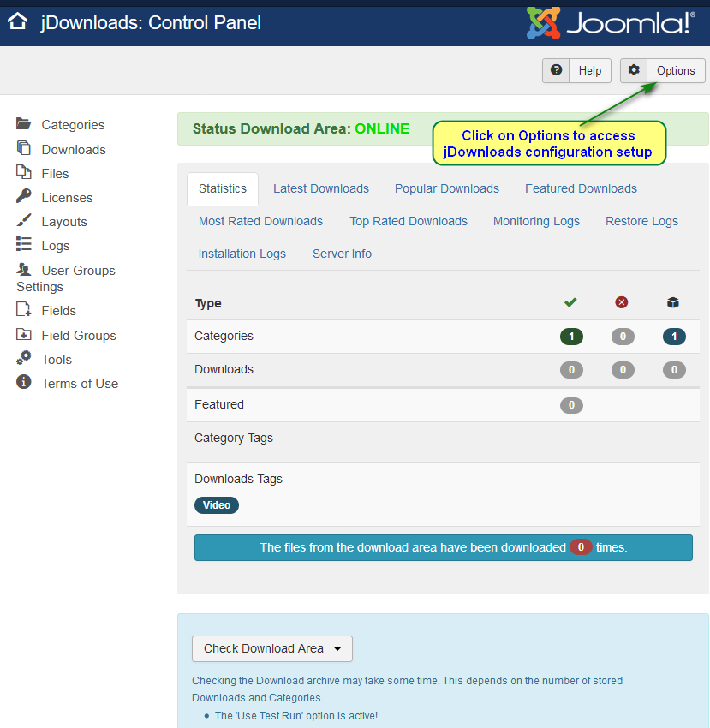Screen dimensions: 710x728
Task: Click the blue archived Categories count badge
Action: (674, 336)
